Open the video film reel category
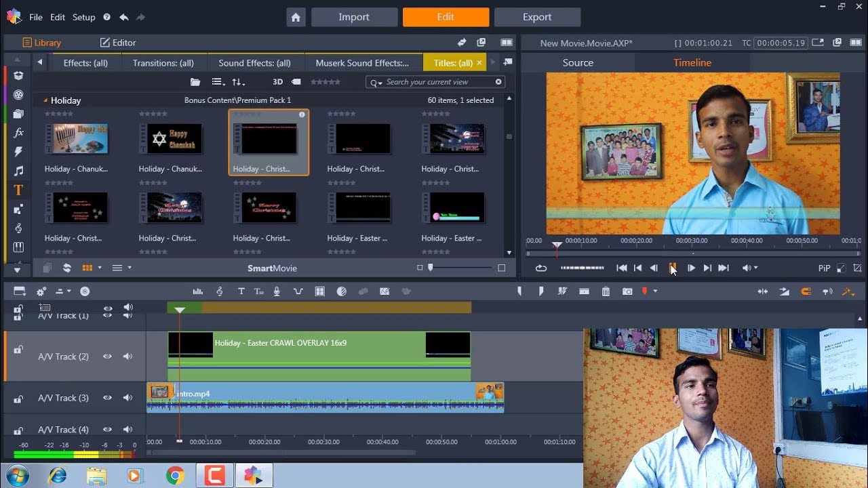 pos(18,95)
